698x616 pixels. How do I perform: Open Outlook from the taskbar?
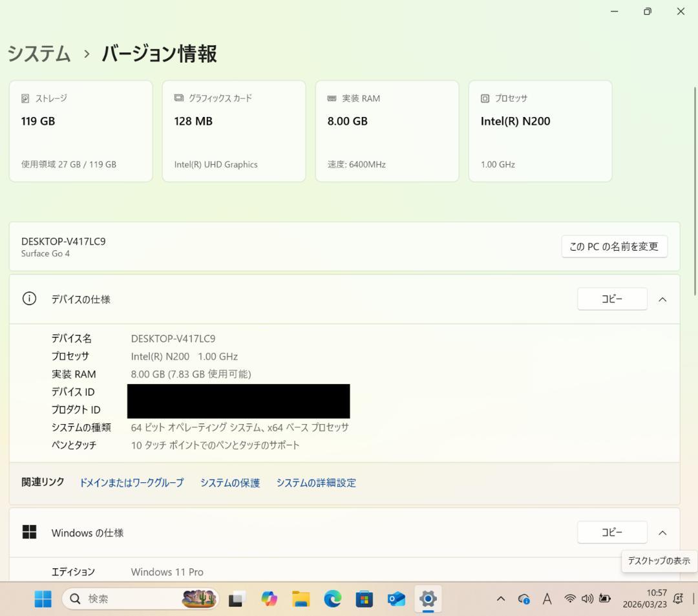(x=396, y=599)
